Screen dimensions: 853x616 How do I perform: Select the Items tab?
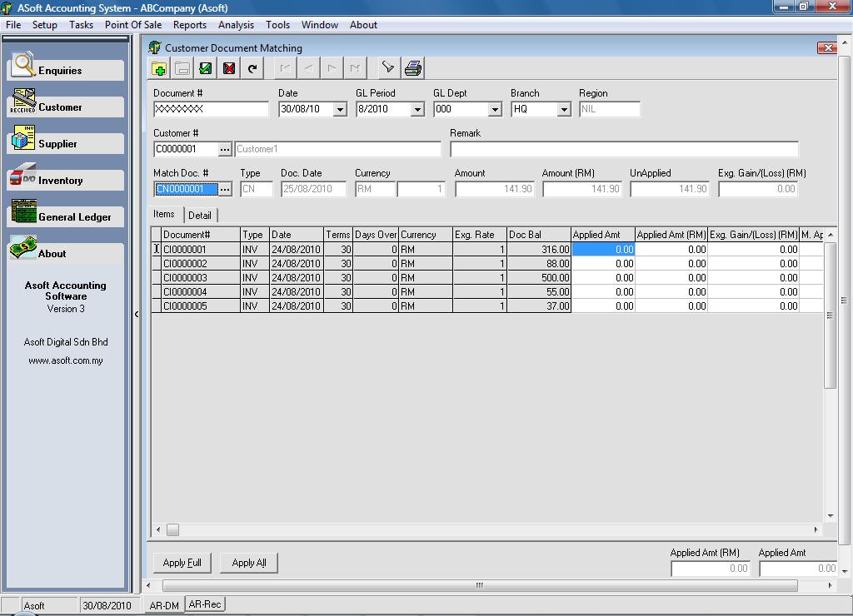pyautogui.click(x=164, y=214)
